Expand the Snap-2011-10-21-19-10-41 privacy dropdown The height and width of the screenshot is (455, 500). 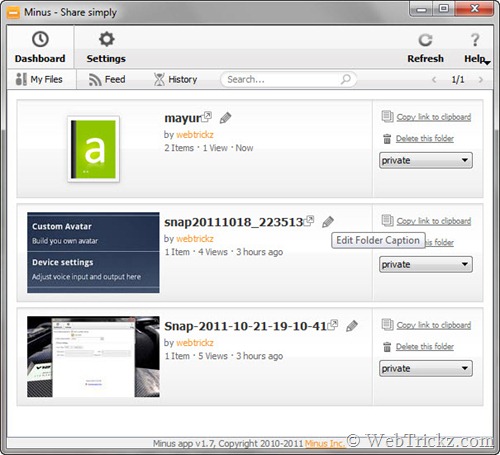[x=426, y=368]
